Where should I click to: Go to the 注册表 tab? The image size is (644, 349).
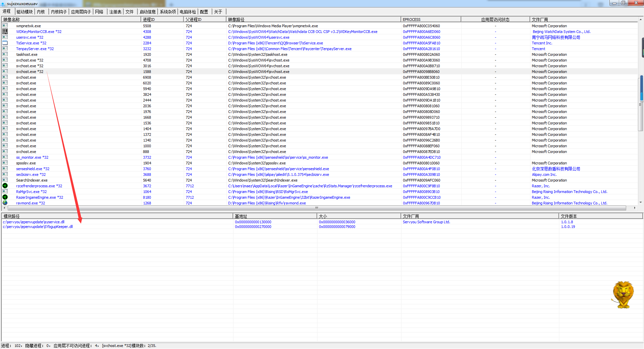point(115,12)
